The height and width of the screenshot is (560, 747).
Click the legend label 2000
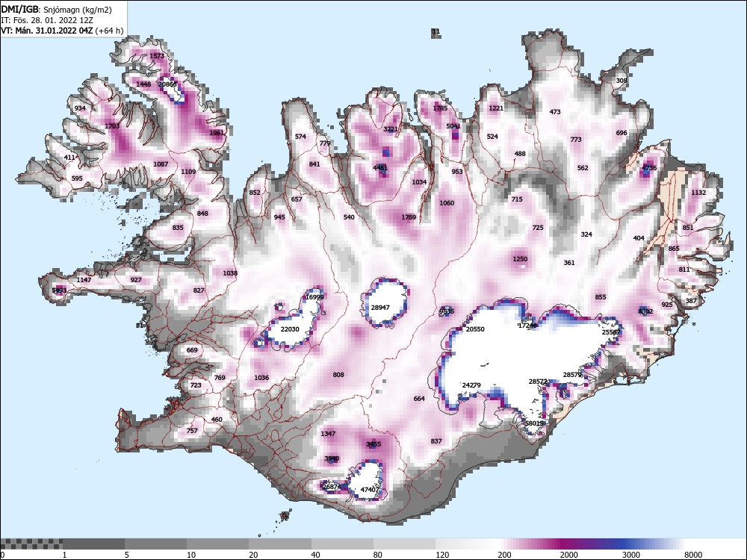click(x=568, y=555)
